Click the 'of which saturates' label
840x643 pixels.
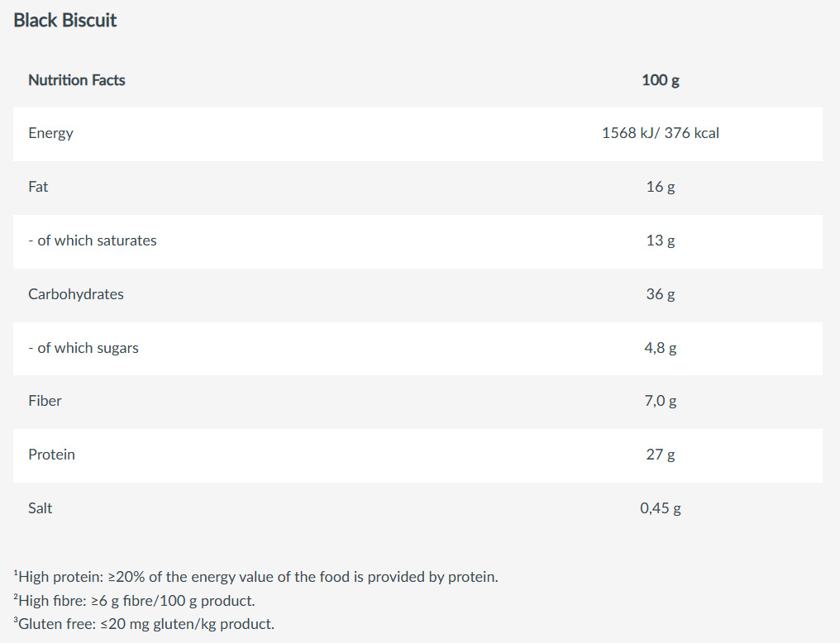(92, 241)
